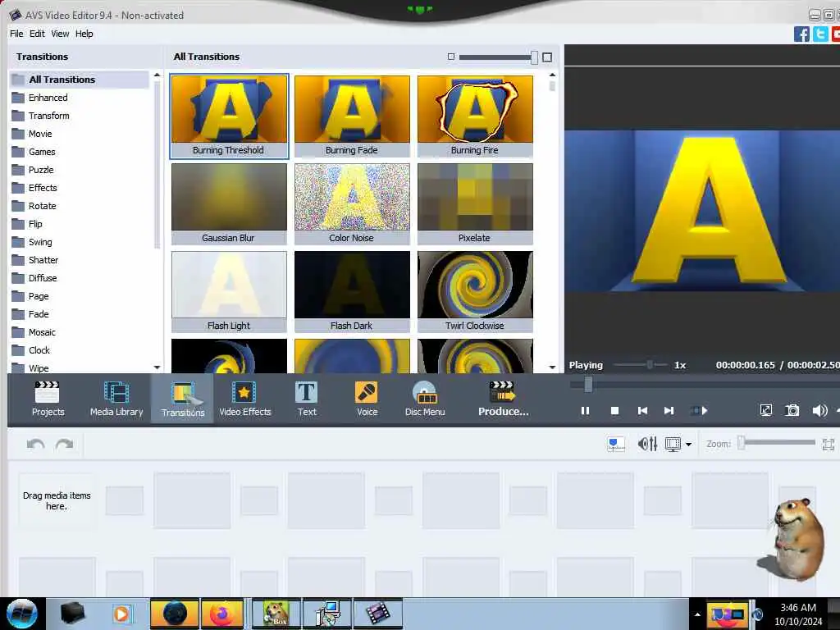This screenshot has height=630, width=840.
Task: Open the Windows Start menu
Action: point(22,614)
